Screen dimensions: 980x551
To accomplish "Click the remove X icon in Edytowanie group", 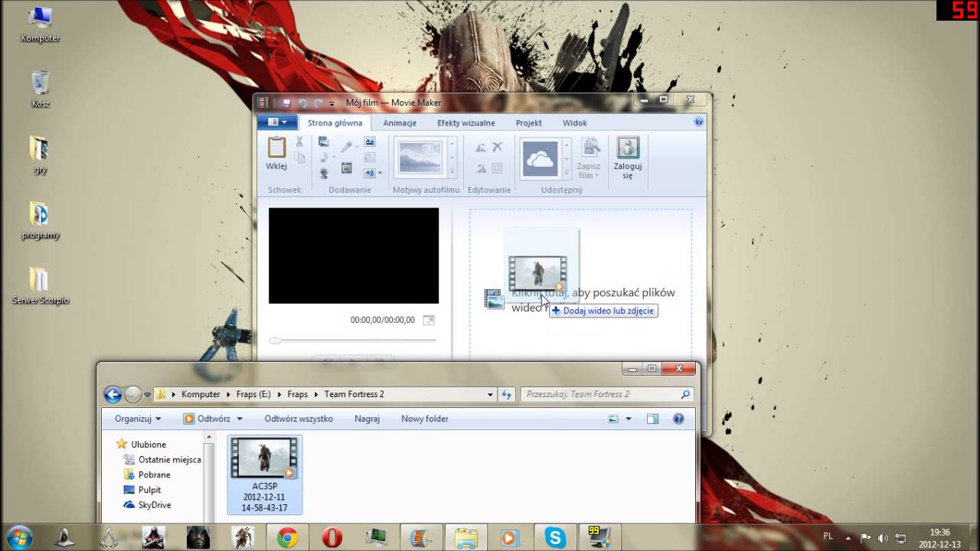I will [x=497, y=147].
